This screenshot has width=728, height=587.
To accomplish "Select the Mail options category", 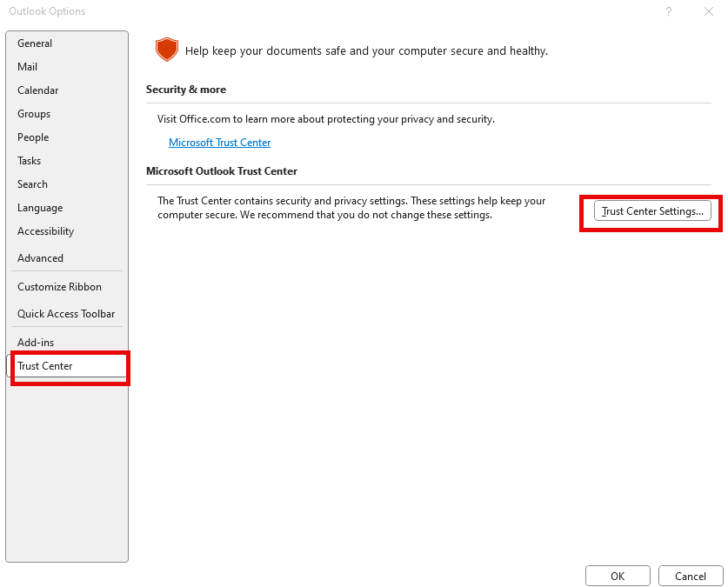I will [x=67, y=67].
